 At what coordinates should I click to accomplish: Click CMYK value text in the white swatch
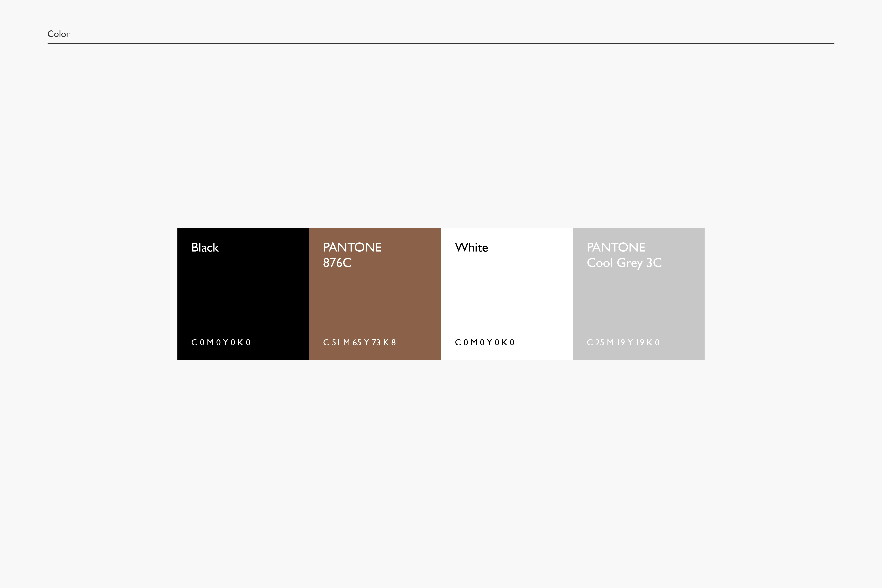485,342
